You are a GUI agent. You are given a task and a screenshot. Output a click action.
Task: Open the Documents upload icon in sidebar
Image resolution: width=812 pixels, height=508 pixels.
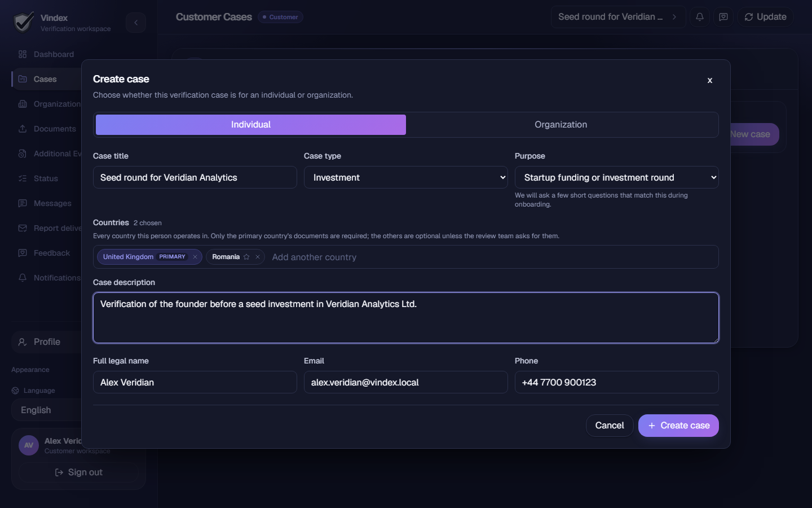23,129
